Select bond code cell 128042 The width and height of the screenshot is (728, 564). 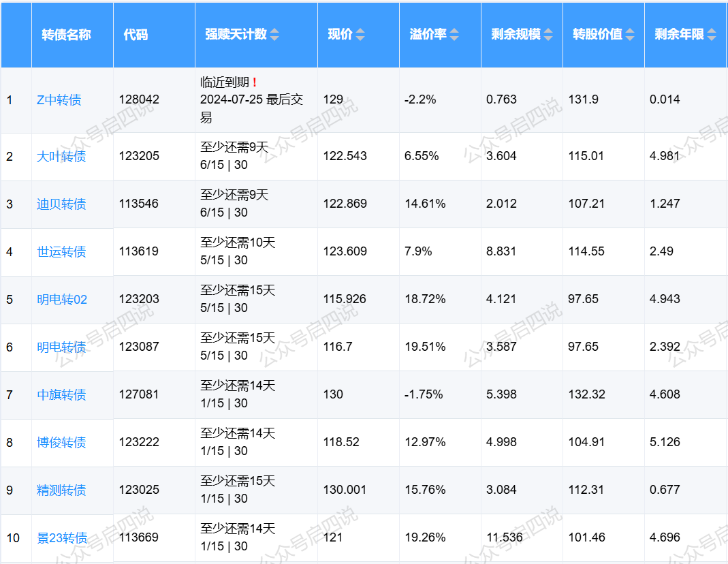[139, 99]
